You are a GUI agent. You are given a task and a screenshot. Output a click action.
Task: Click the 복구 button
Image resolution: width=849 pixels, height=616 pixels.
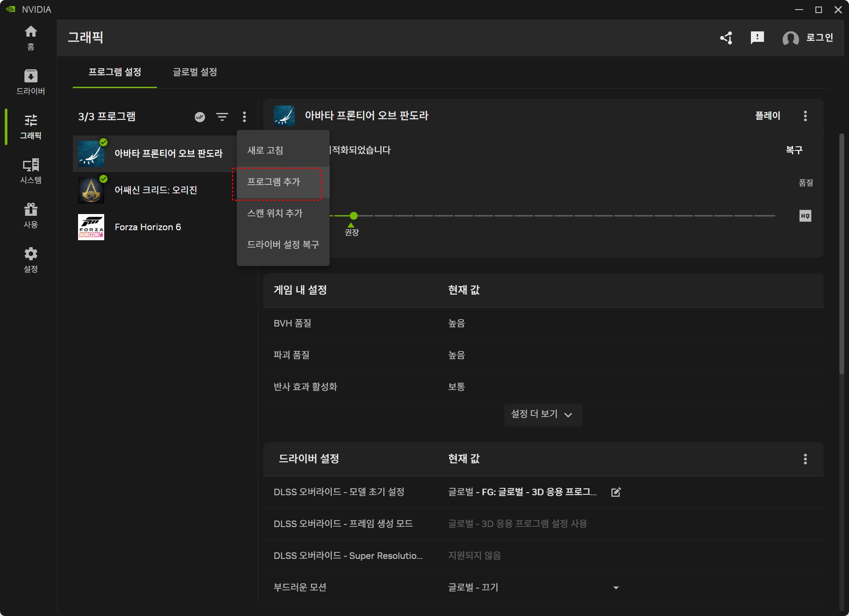[794, 150]
